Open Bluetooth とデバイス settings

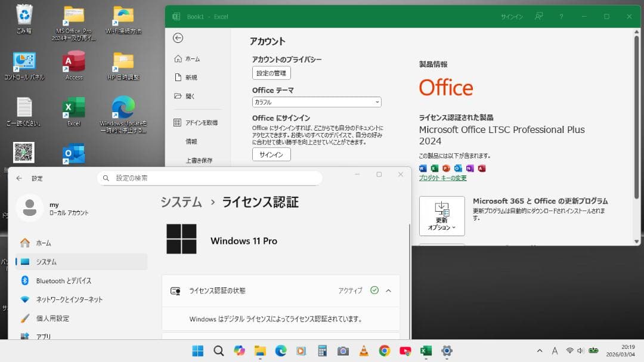click(81, 281)
